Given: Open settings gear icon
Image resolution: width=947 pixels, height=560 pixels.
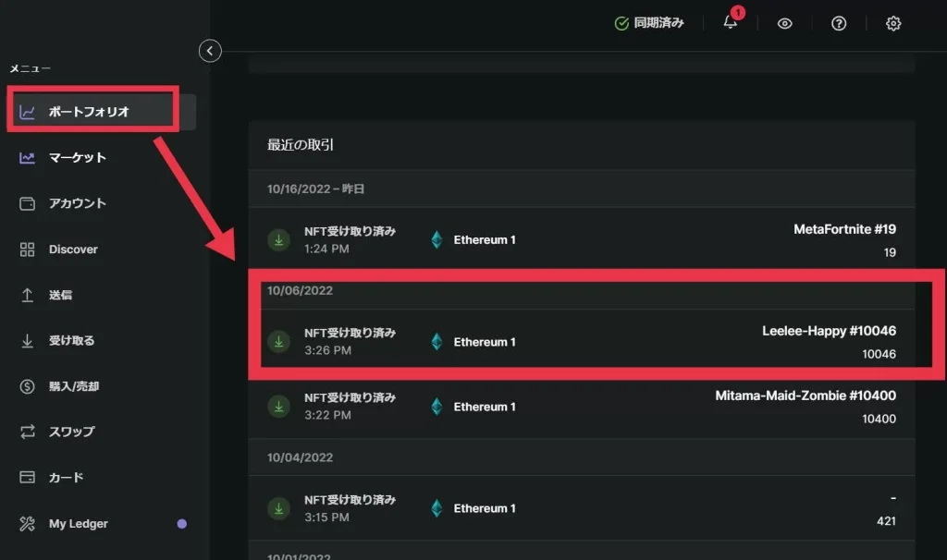Looking at the screenshot, I should (893, 23).
